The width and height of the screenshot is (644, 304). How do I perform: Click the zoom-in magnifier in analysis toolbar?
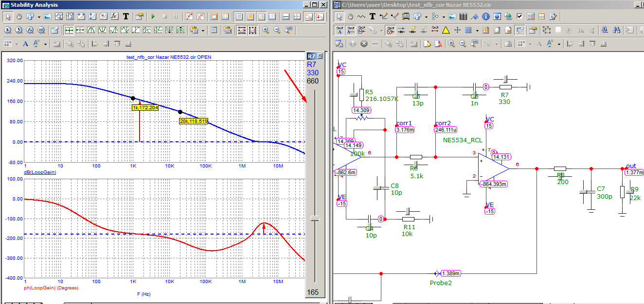[266, 30]
